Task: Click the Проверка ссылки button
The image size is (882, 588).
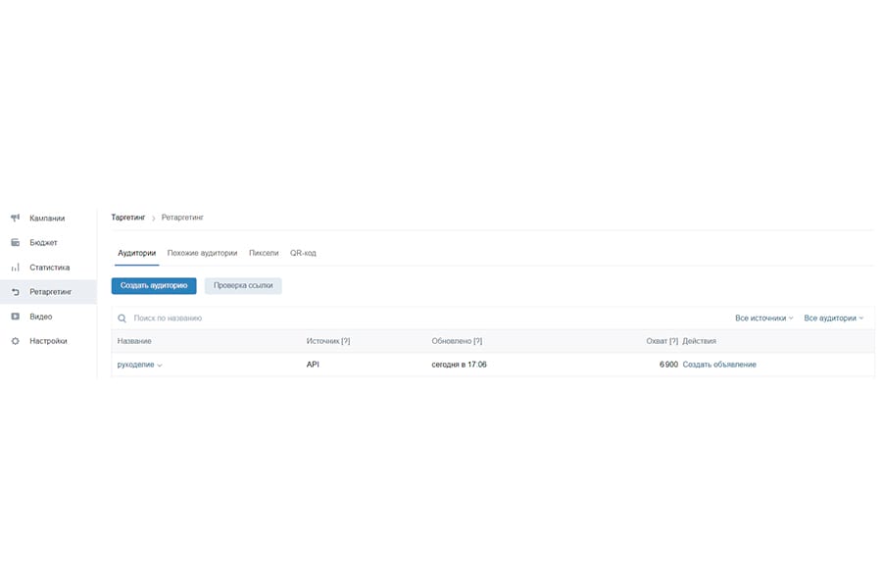Action: click(243, 286)
